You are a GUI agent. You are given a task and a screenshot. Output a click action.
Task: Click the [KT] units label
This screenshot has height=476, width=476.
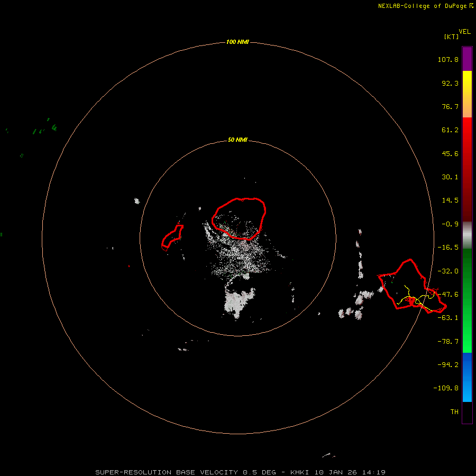click(x=451, y=36)
